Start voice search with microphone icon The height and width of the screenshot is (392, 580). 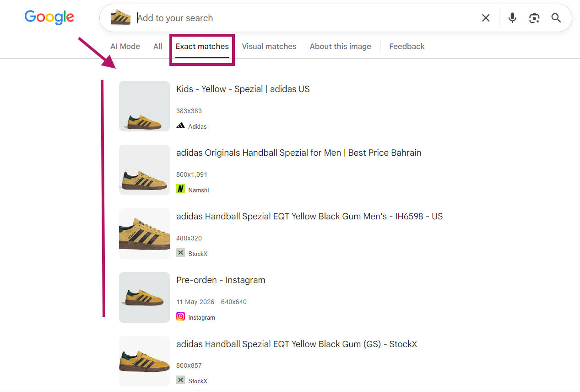[512, 18]
